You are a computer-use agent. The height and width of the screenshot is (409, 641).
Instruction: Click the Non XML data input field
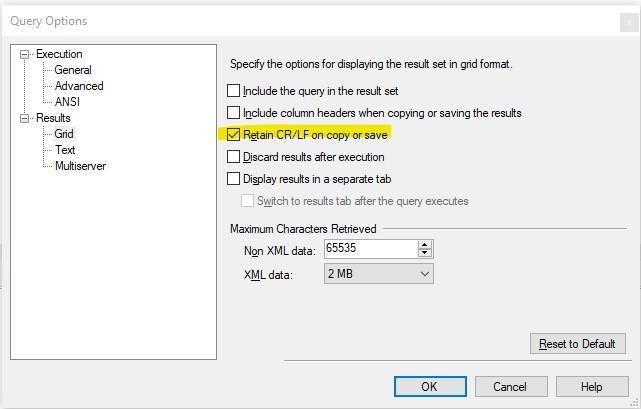370,249
